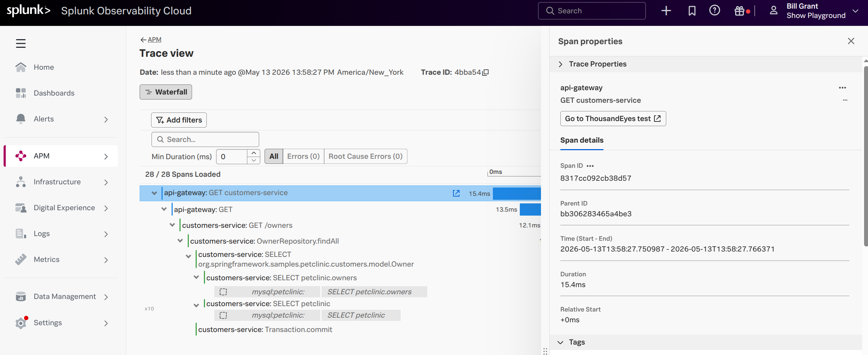This screenshot has width=868, height=355.
Task: Switch to the Span details tab
Action: coord(582,140)
